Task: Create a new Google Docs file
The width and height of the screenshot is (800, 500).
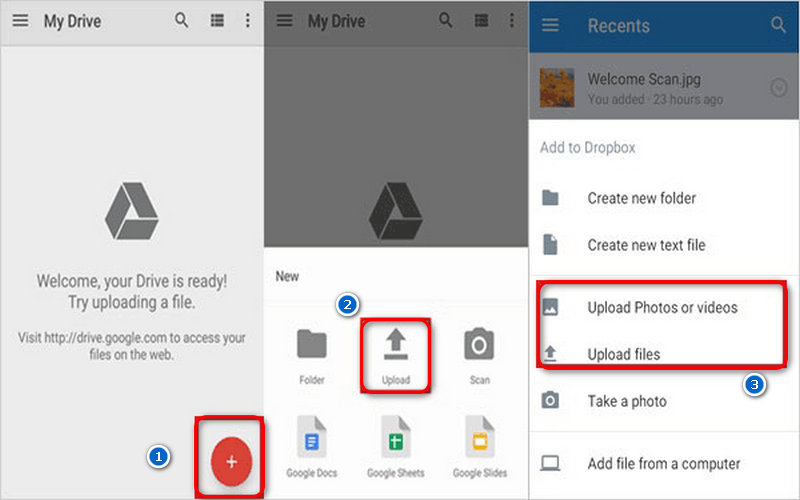Action: [312, 441]
